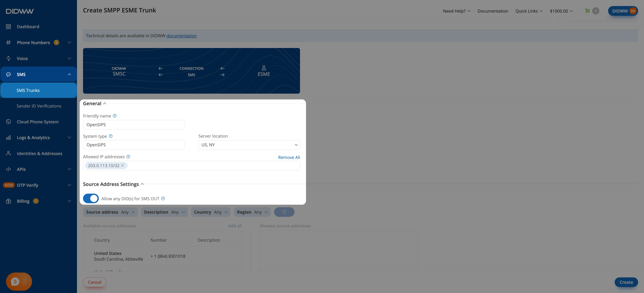
Task: Click the APIs code brackets icon
Action: 9,169
